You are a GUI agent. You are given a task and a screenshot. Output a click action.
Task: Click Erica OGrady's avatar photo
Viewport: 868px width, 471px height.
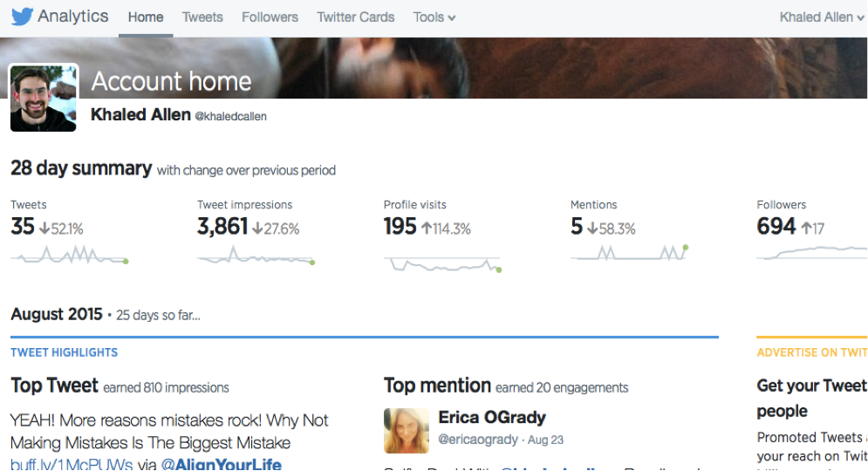(x=407, y=431)
